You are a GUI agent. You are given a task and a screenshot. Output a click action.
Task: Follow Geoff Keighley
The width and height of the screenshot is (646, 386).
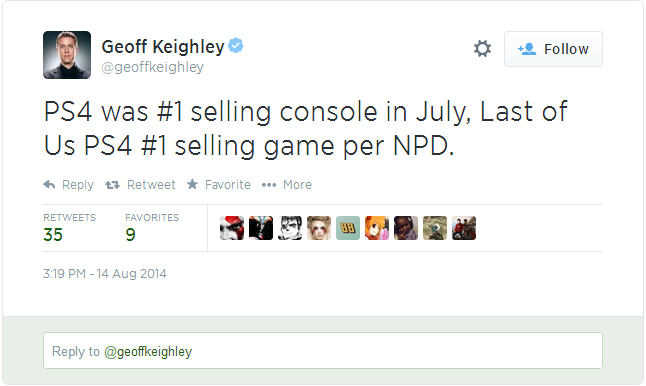pos(553,49)
